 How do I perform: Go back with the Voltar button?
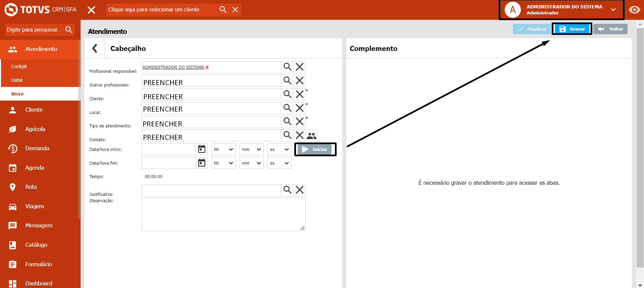click(x=610, y=29)
